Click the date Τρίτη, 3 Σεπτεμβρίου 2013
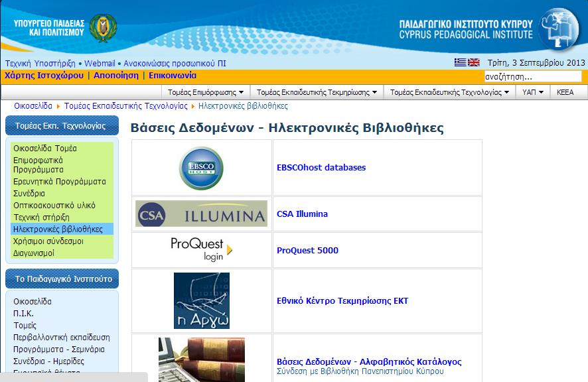The image size is (588, 382). pyautogui.click(x=536, y=62)
